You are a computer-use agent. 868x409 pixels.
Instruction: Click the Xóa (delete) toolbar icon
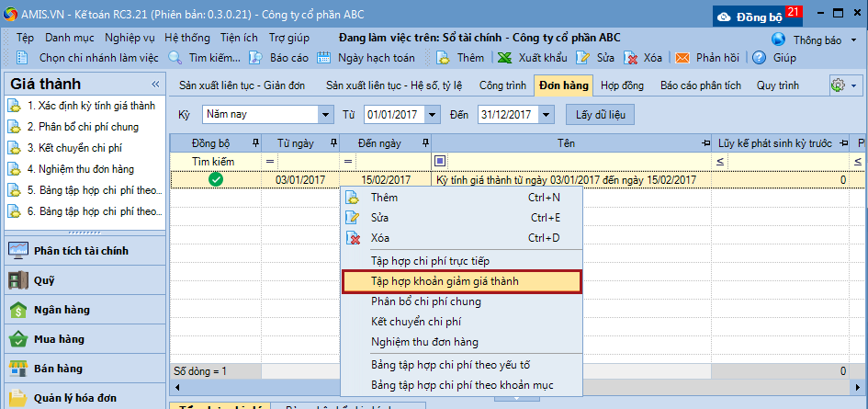631,57
